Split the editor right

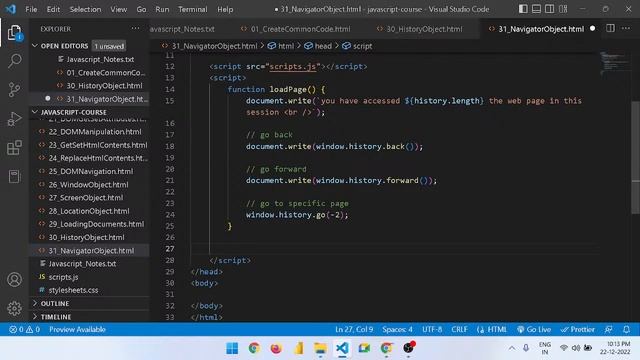[x=610, y=28]
